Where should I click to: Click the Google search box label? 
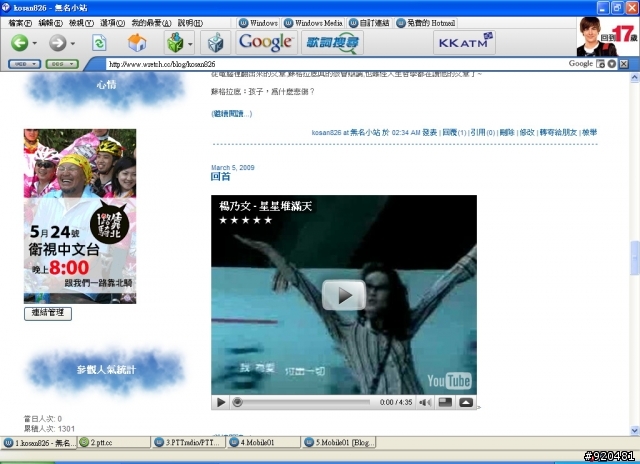580,63
